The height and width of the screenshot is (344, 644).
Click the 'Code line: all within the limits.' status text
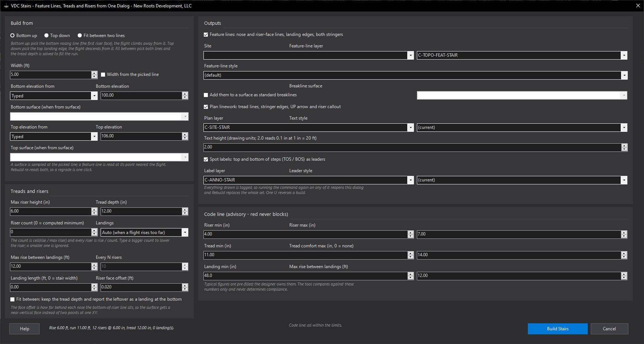coord(316,325)
